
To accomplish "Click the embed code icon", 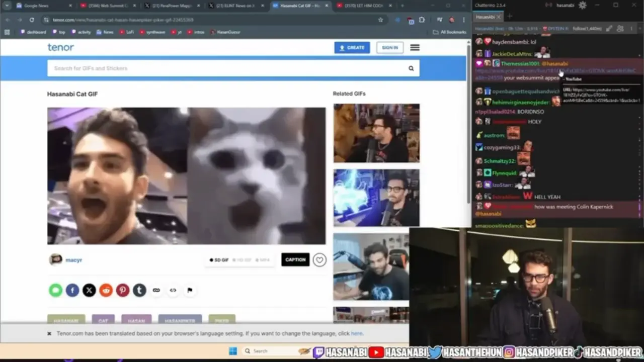I will (173, 290).
